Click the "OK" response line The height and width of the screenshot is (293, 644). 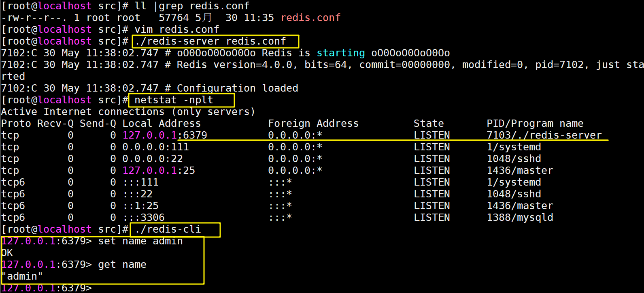[7, 253]
